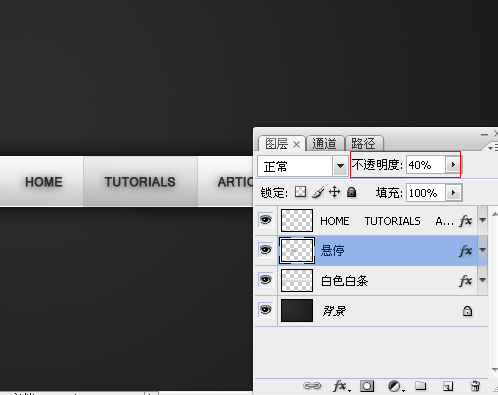Delete layer with trash icon

[x=475, y=386]
